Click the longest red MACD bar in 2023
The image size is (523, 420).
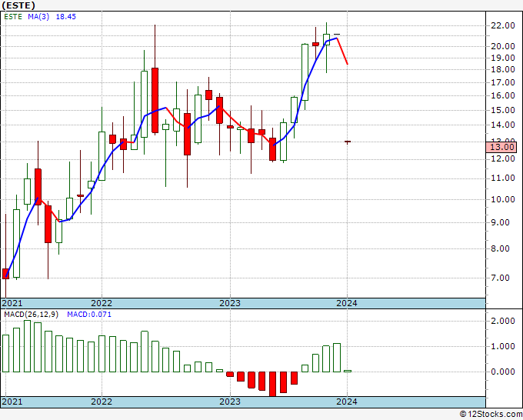[x=273, y=384]
